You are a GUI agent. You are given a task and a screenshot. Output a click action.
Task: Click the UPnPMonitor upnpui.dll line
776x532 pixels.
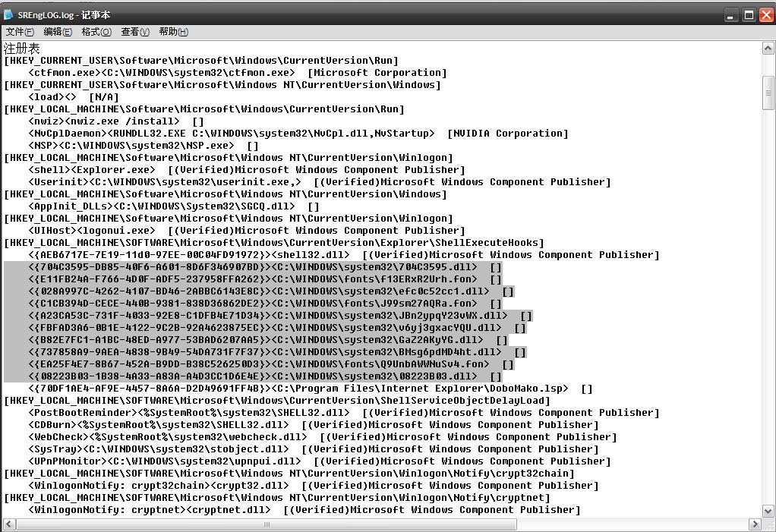click(320, 461)
